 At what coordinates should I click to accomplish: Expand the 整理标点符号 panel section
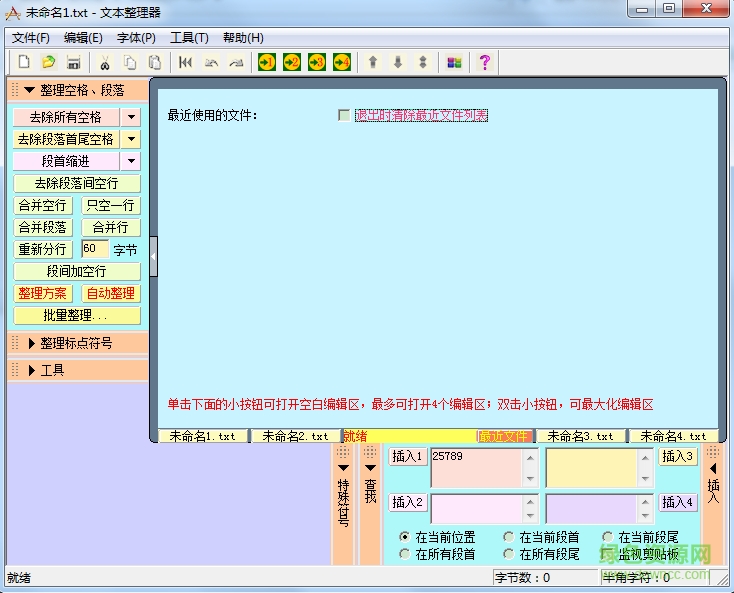[76, 343]
